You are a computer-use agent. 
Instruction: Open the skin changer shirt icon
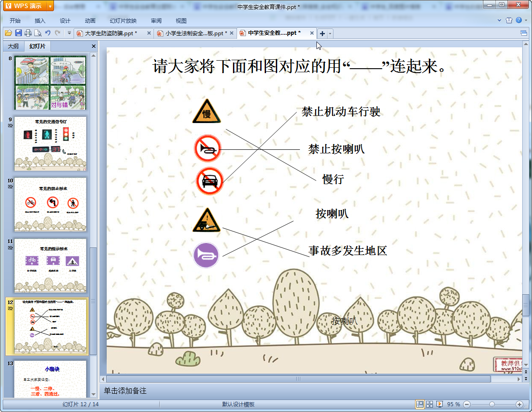tap(509, 21)
